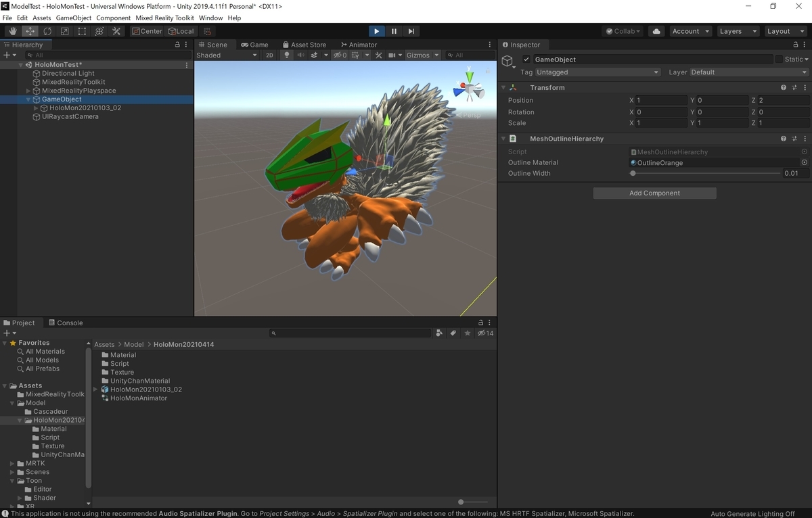This screenshot has width=812, height=518.
Task: Open MeshOutlineHierarchy component options (three dots)
Action: click(805, 139)
